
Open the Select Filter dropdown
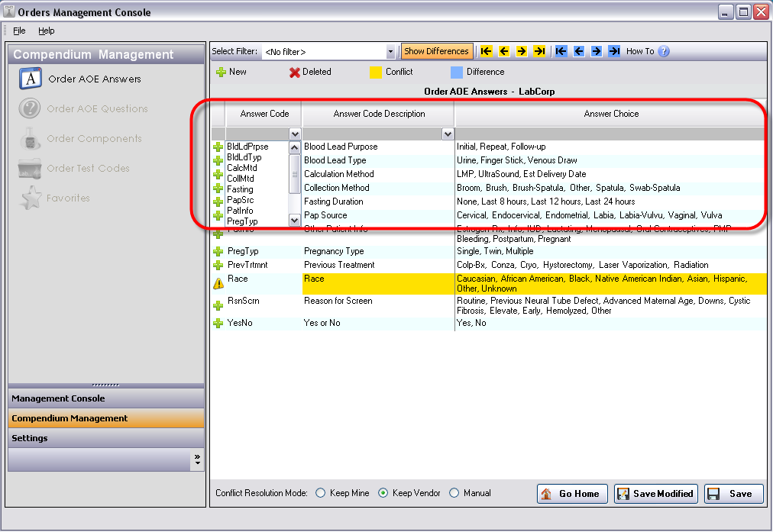[x=390, y=52]
